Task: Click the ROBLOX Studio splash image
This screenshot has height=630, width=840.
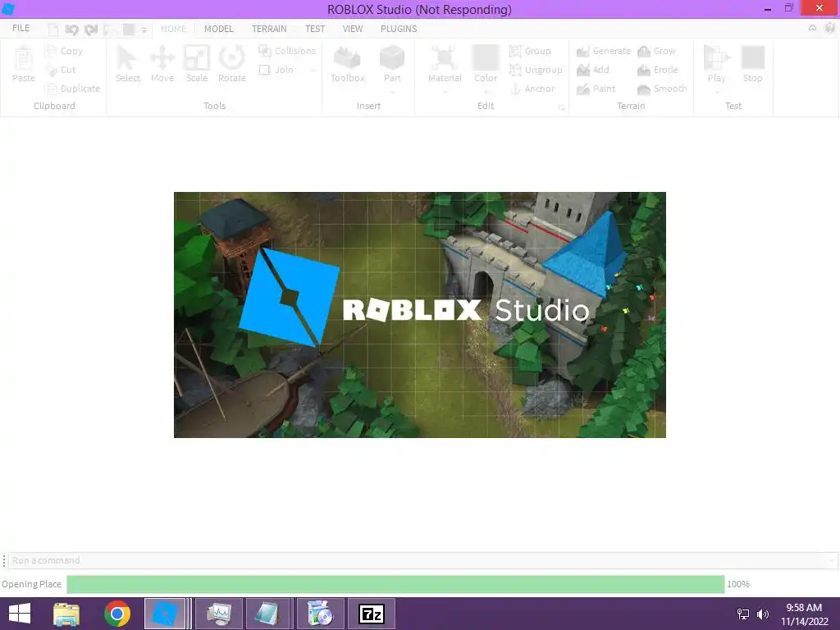Action: click(x=419, y=314)
